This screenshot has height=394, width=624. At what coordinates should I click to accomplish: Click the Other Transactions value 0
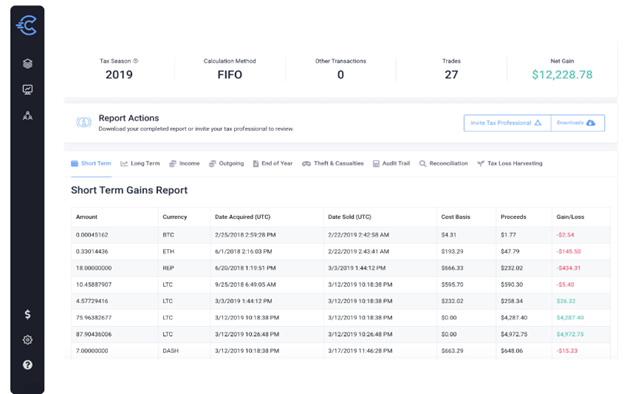341,75
